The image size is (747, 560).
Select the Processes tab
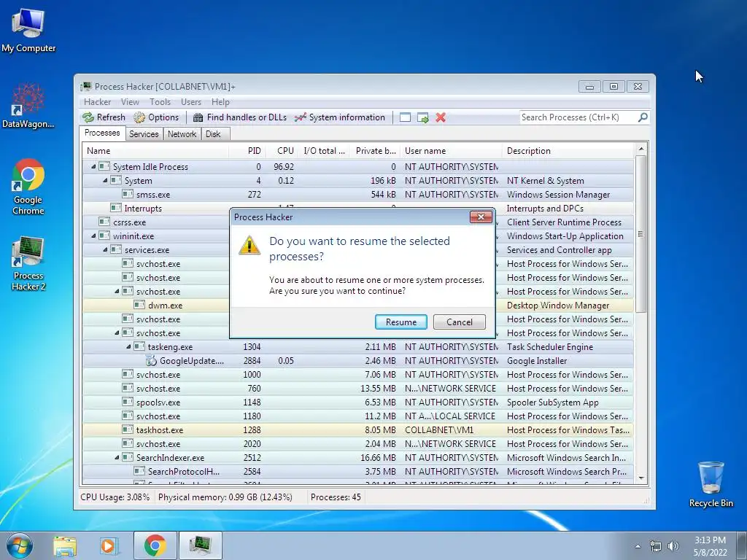click(x=102, y=133)
